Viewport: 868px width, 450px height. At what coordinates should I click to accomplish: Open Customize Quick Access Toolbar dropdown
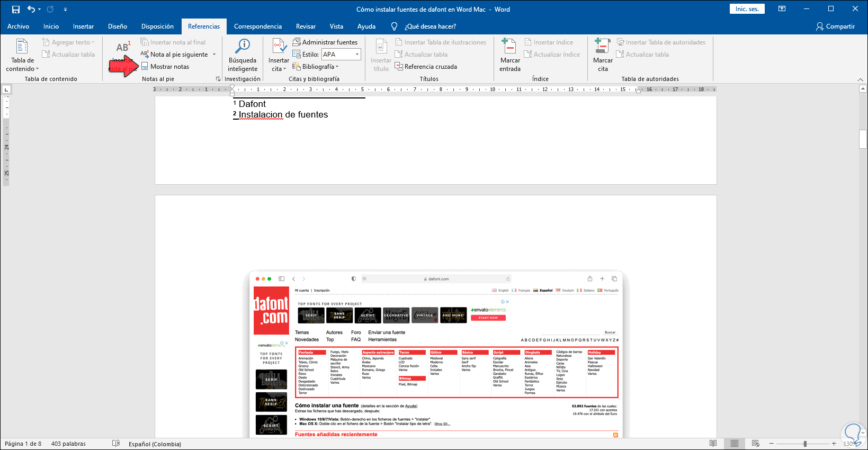[65, 10]
